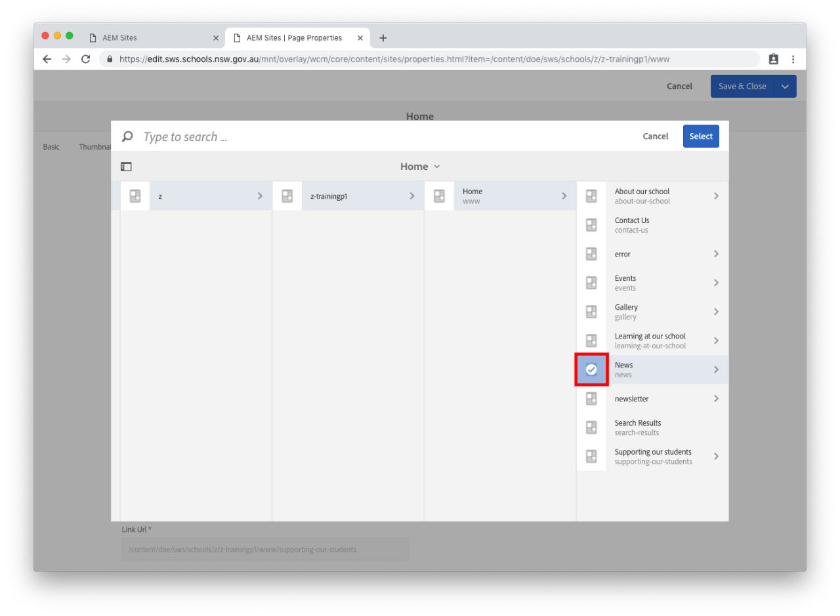Cancel the page properties edit
The image size is (840, 616).
[679, 87]
